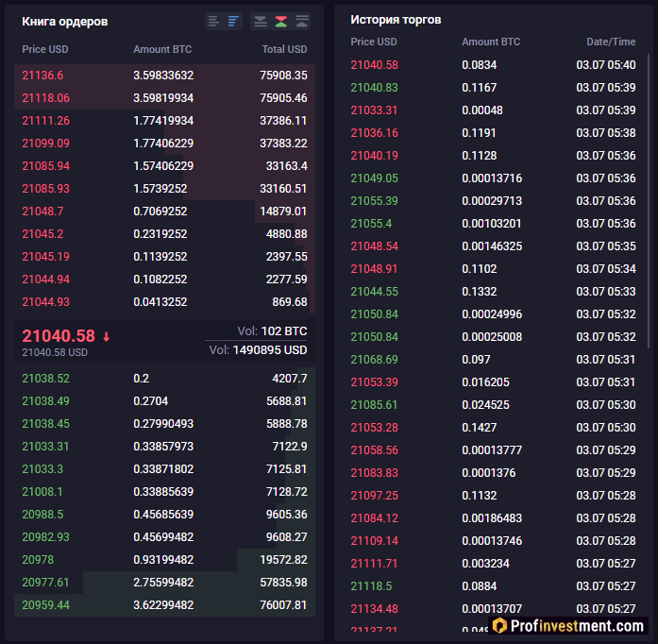
Task: Click the История торгов panel title
Action: point(396,20)
